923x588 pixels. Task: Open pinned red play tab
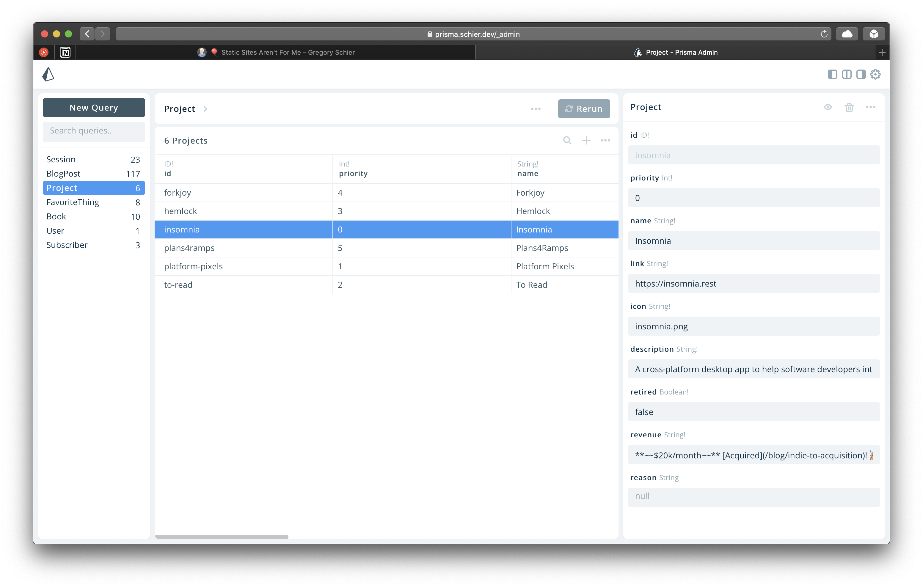coord(44,52)
